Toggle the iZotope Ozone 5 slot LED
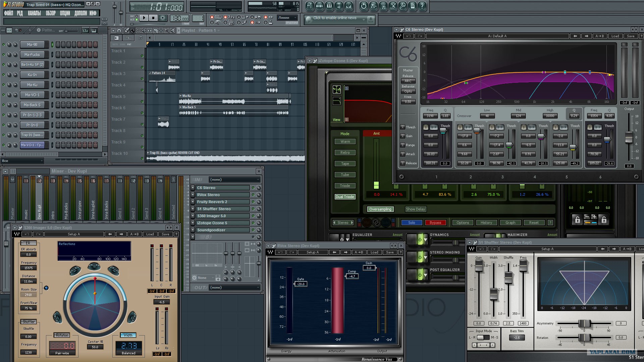This screenshot has width=644, height=362. pyautogui.click(x=253, y=223)
